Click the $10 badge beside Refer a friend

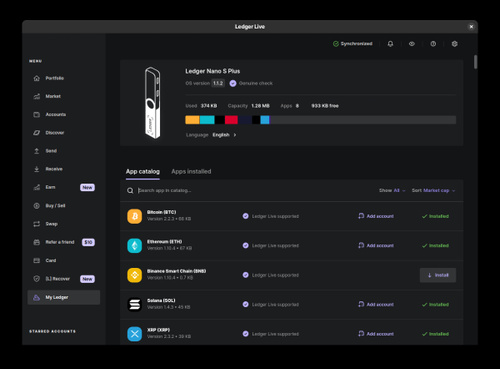[88, 242]
